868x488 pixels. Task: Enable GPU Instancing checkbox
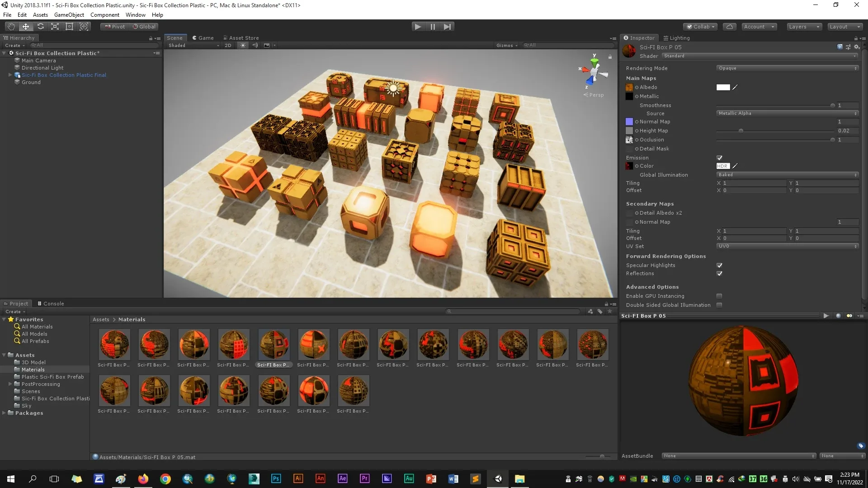pos(719,296)
